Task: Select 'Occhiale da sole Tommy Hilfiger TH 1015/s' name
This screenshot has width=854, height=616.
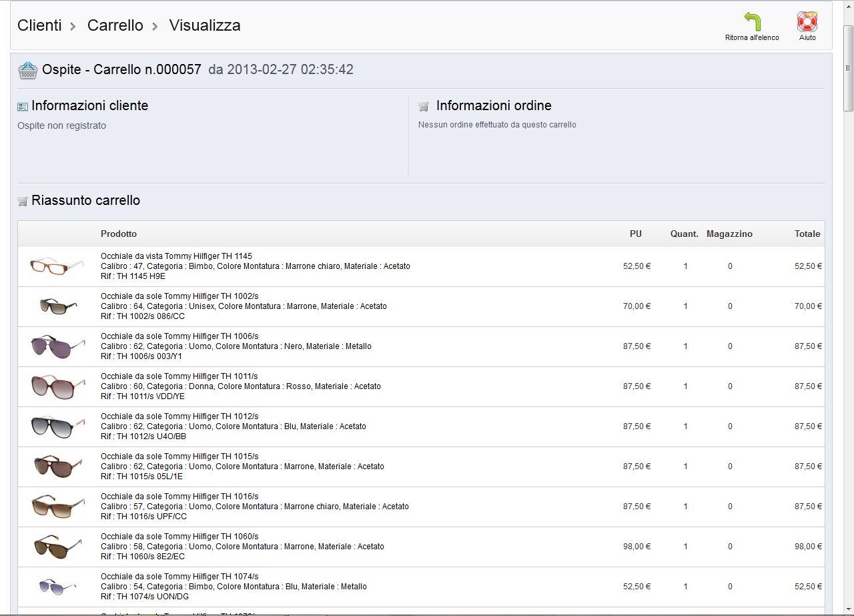Action: pos(179,456)
